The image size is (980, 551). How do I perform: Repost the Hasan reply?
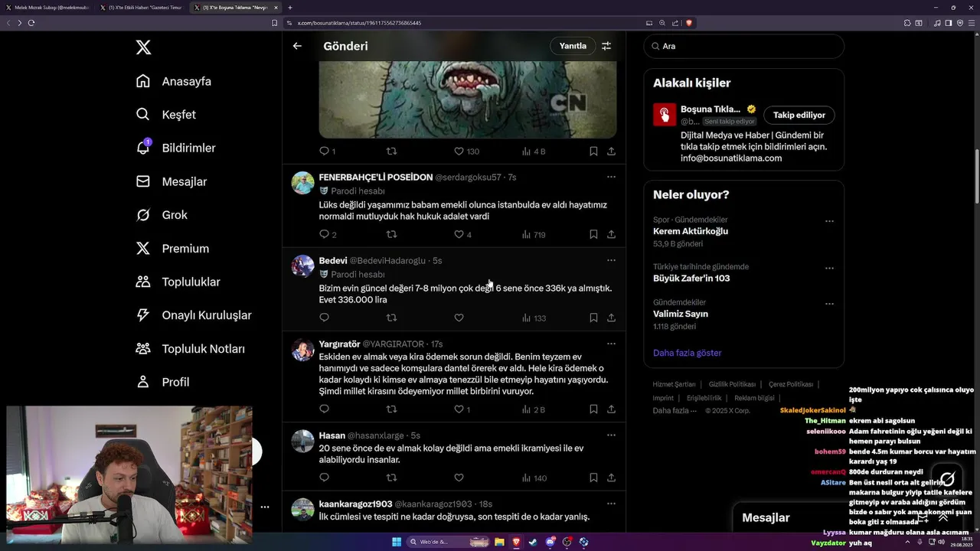point(391,478)
